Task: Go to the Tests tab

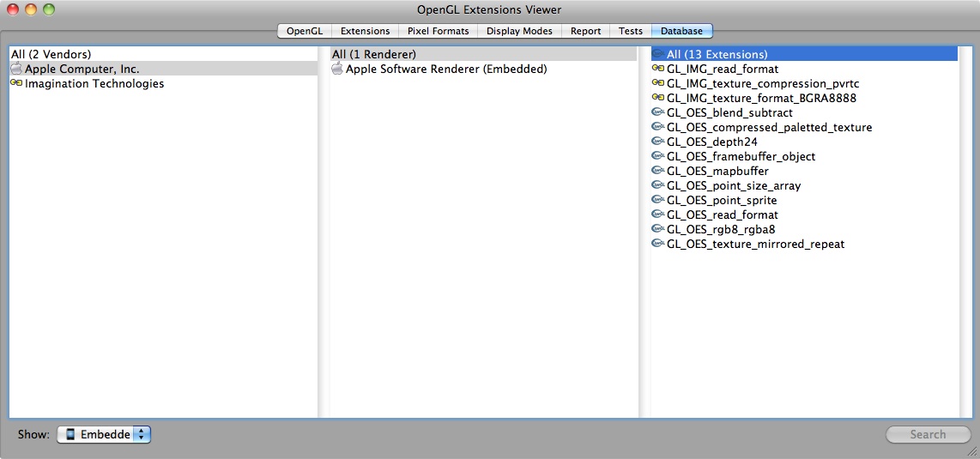Action: [x=631, y=31]
